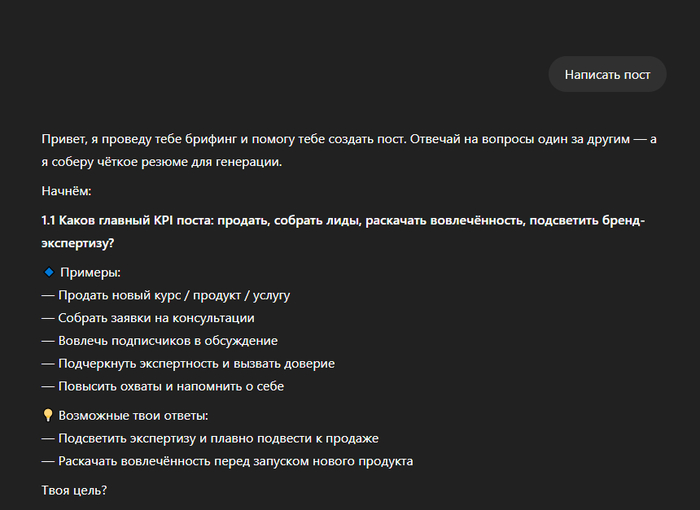Select the example "Повысить охваты и напомнить о себе"
Screen dimensions: 700x510
(x=164, y=386)
